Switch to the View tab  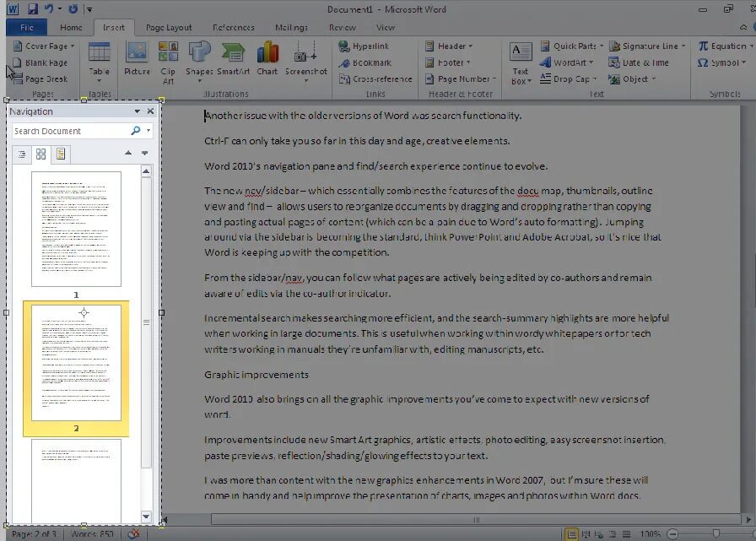(386, 28)
